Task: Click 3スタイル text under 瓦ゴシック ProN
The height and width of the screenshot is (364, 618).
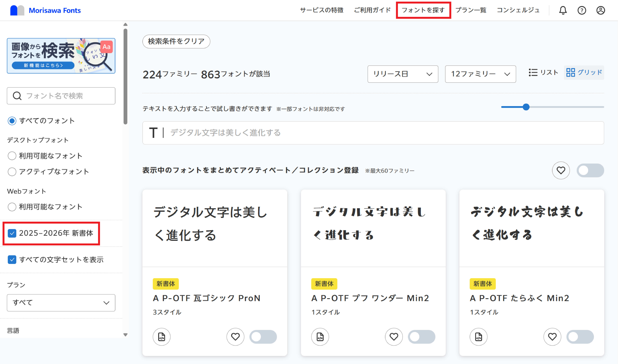Action: point(167,312)
